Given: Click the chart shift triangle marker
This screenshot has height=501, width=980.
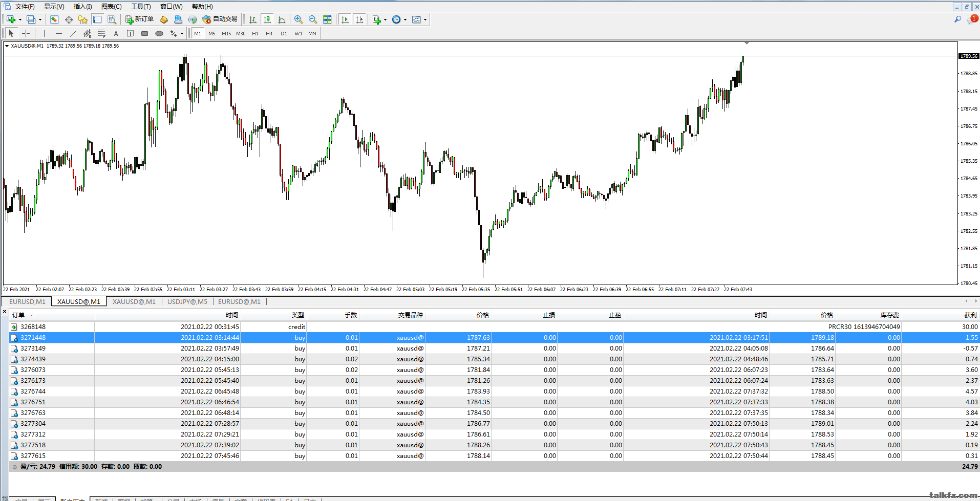Looking at the screenshot, I should click(747, 43).
